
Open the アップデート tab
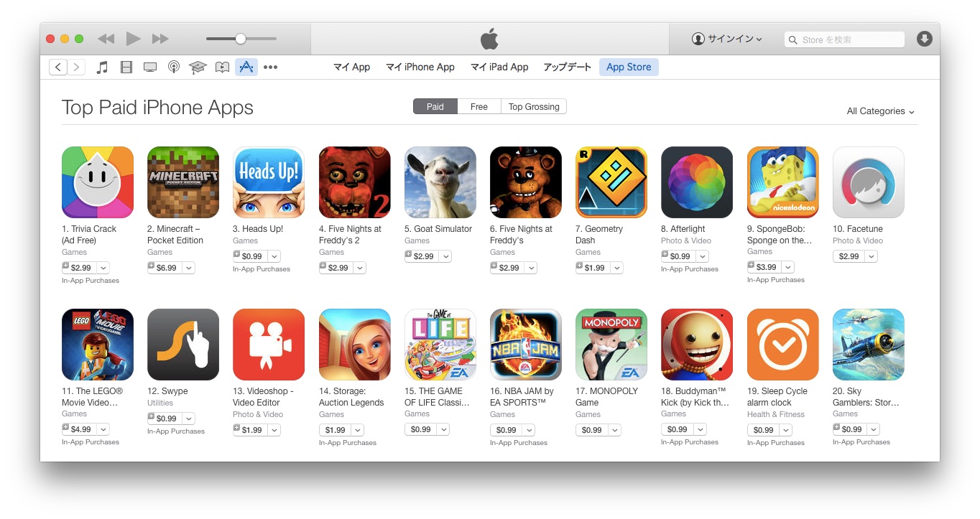[x=567, y=67]
